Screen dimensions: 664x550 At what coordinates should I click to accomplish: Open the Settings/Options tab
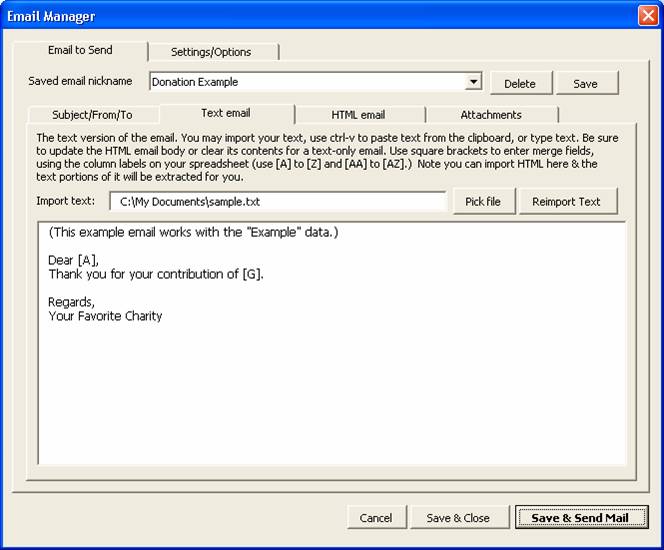point(212,52)
